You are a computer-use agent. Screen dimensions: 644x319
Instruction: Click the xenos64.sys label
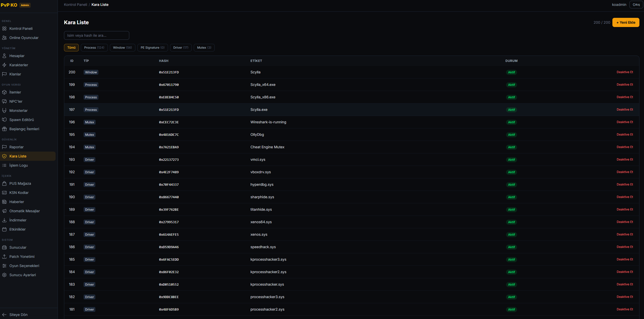coord(261,222)
